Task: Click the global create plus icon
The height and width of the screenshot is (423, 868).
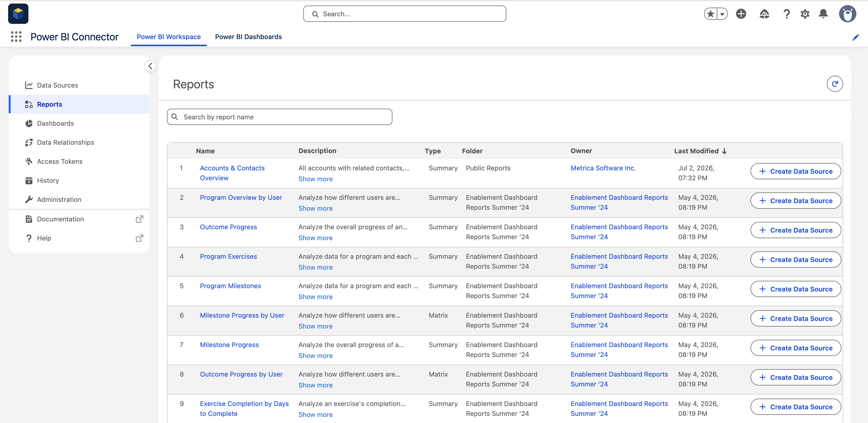Action: [741, 14]
